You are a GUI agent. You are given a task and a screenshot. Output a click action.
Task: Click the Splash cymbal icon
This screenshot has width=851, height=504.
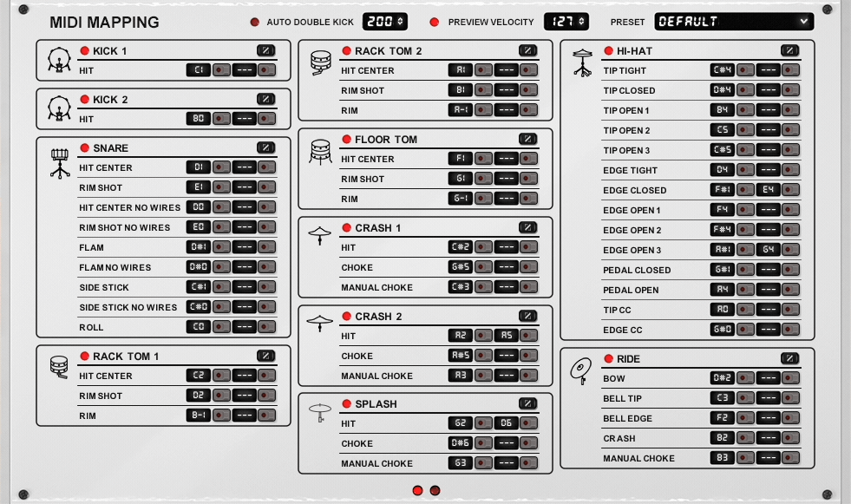320,413
